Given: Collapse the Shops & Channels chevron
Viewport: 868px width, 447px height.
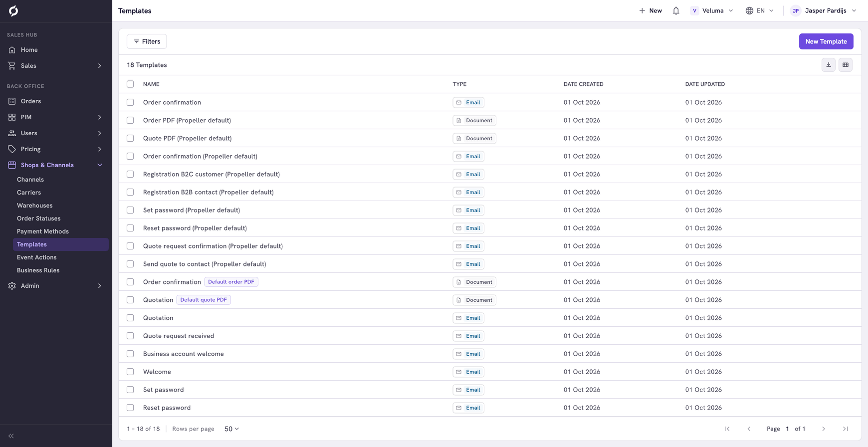Looking at the screenshot, I should coord(100,165).
